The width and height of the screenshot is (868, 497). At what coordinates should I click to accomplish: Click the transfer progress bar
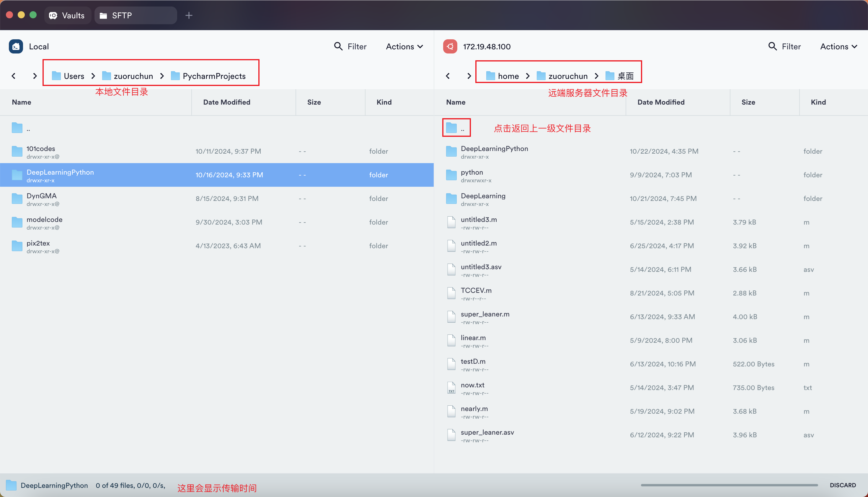click(729, 485)
